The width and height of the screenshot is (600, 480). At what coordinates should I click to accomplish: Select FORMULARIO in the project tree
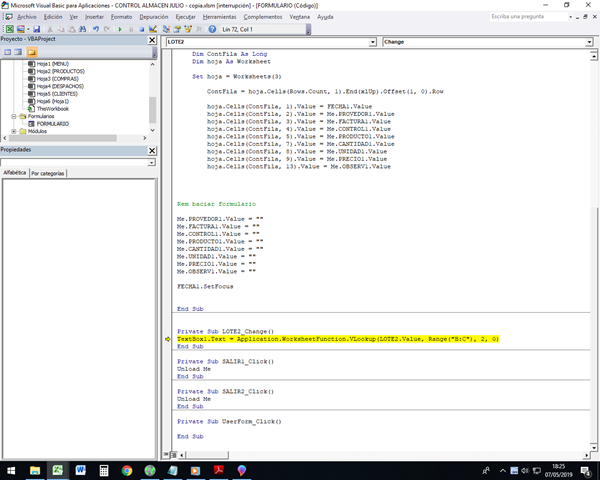coord(55,124)
